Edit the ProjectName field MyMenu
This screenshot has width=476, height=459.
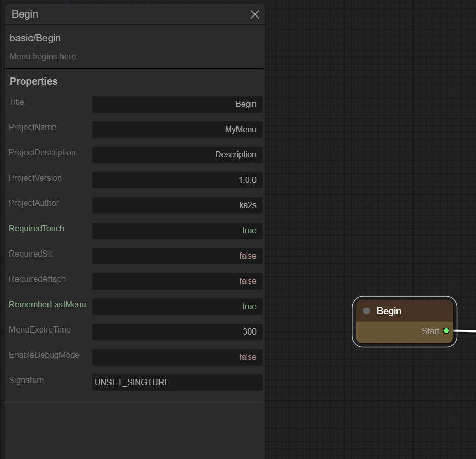point(177,130)
